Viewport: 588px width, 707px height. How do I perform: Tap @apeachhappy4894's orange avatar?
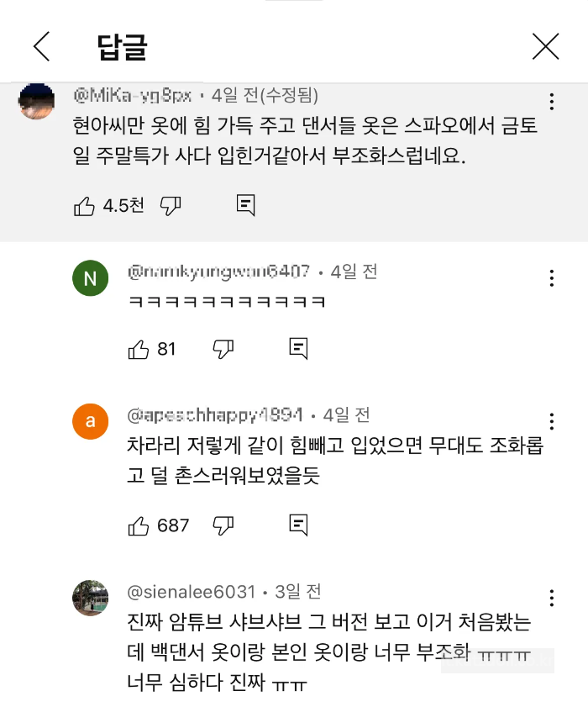click(x=91, y=421)
